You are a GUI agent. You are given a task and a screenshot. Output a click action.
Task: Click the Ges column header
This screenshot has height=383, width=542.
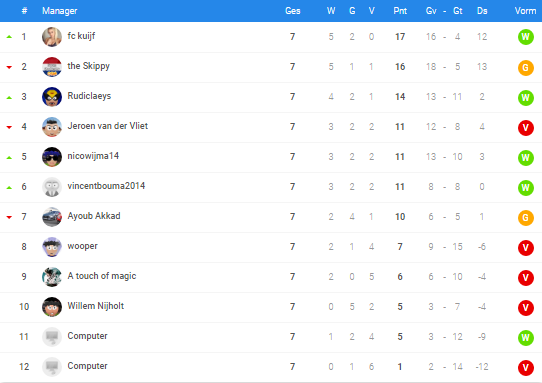tap(292, 11)
